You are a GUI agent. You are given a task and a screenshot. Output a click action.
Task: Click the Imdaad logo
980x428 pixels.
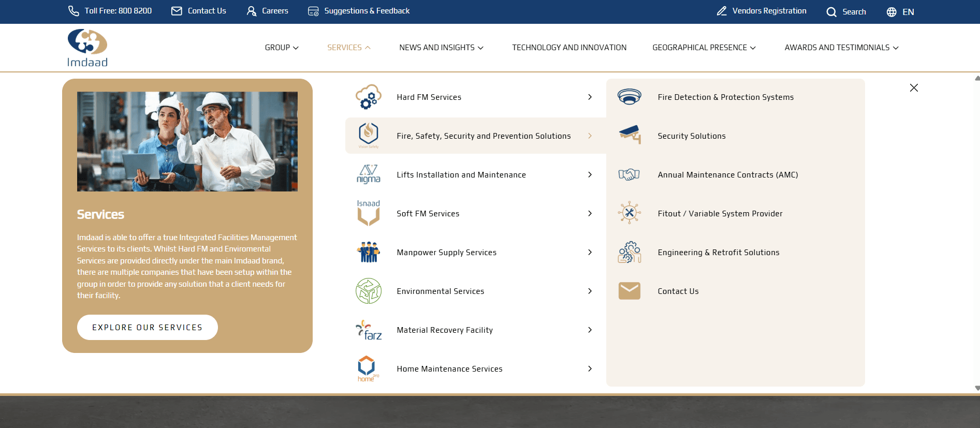pyautogui.click(x=87, y=48)
